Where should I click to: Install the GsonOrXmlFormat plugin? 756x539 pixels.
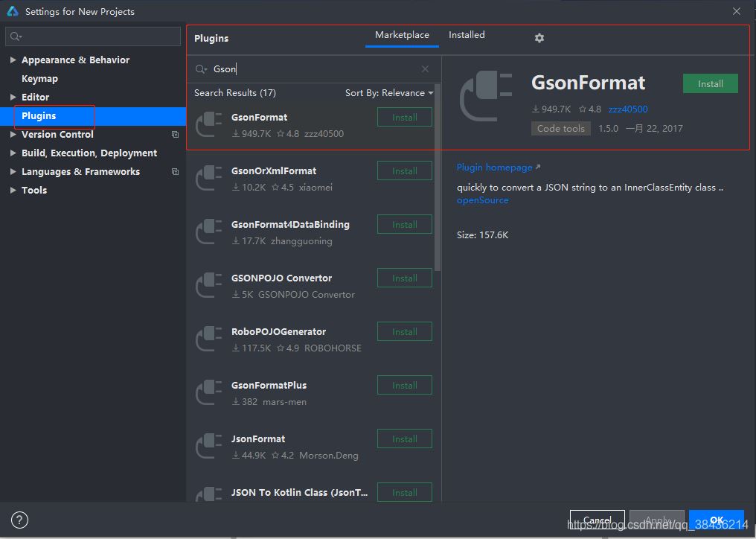tap(405, 170)
